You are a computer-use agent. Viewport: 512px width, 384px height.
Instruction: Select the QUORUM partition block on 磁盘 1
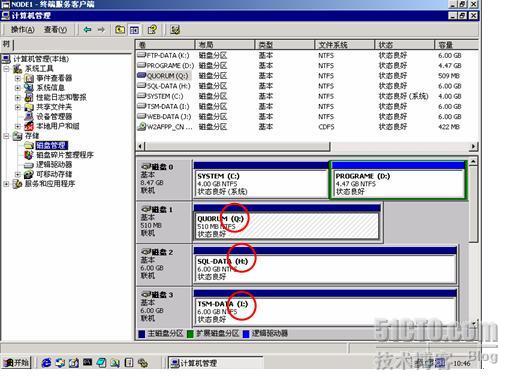pos(287,222)
